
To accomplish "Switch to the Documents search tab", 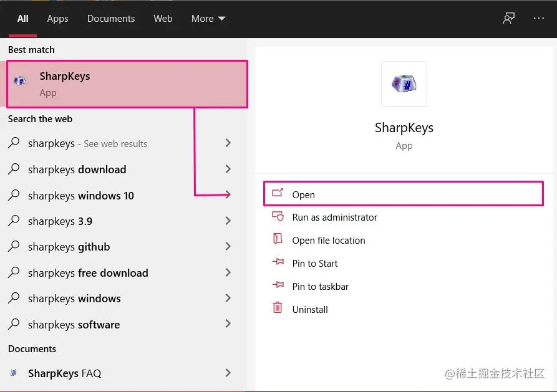I will point(111,19).
